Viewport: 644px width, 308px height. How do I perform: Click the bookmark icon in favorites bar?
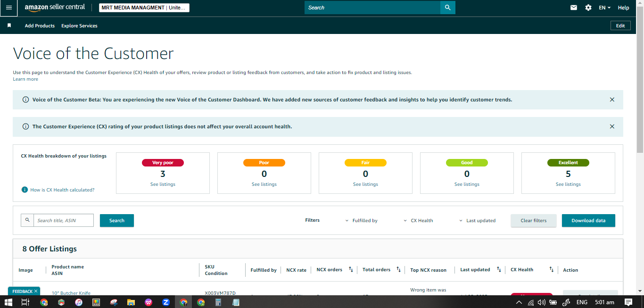coord(9,25)
